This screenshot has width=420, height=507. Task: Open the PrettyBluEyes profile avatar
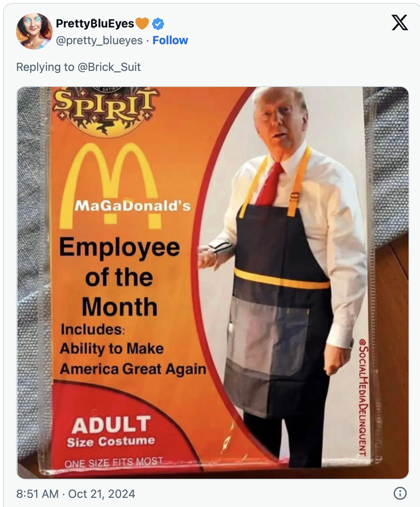[34, 31]
